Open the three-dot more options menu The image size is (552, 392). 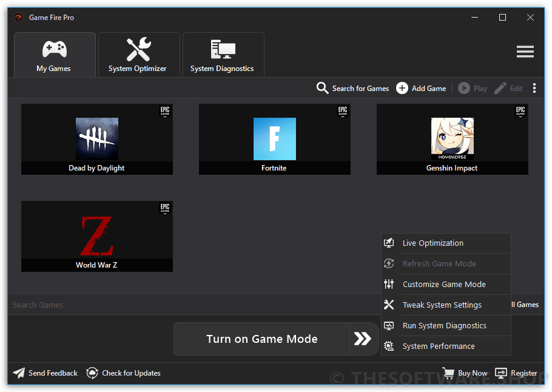534,88
